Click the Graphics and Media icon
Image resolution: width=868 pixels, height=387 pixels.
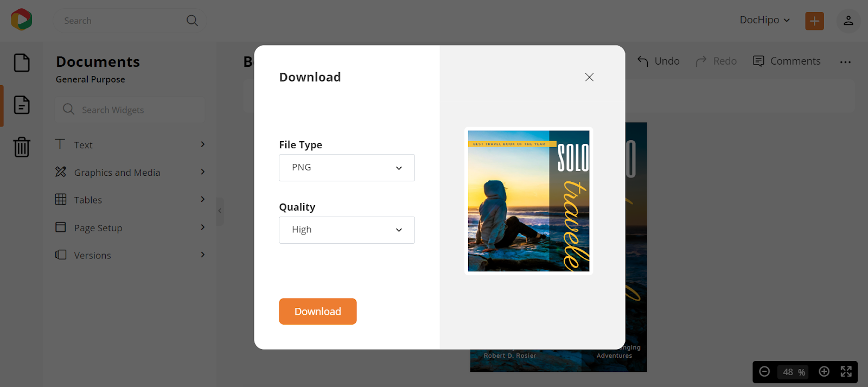click(61, 172)
